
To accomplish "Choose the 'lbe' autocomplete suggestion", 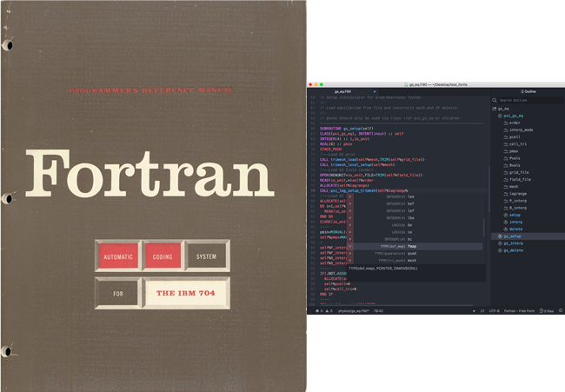I will 415,218.
